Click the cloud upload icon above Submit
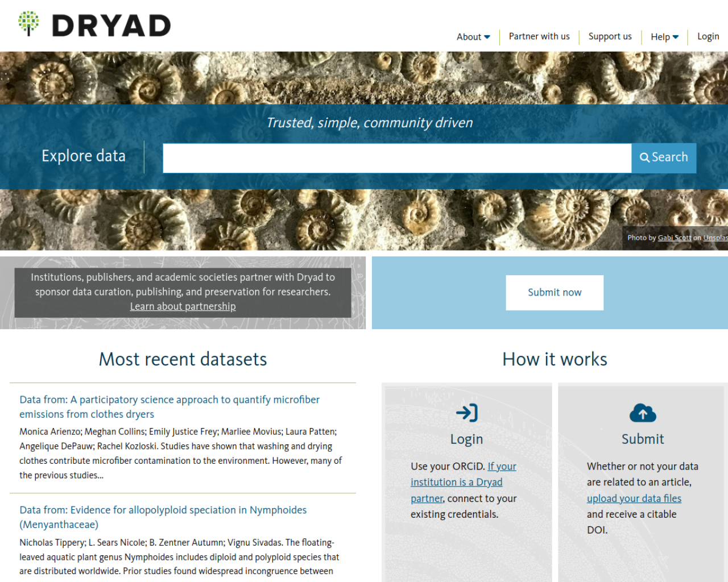The height and width of the screenshot is (582, 728). (x=643, y=413)
